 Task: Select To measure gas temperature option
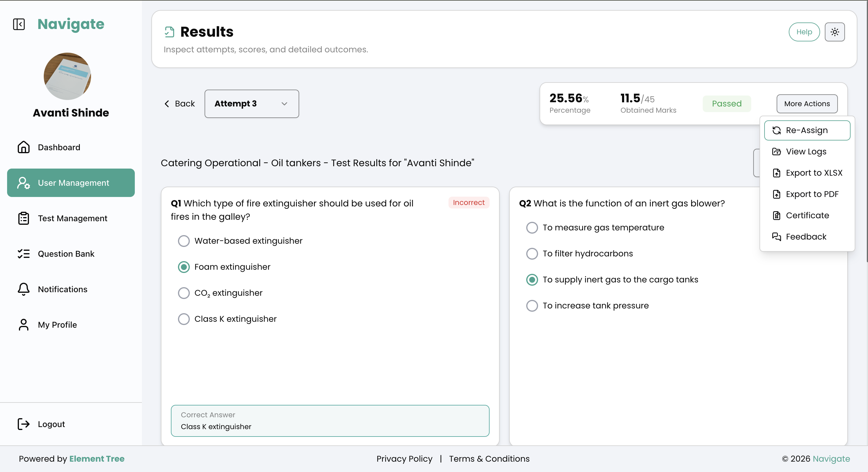(x=532, y=227)
